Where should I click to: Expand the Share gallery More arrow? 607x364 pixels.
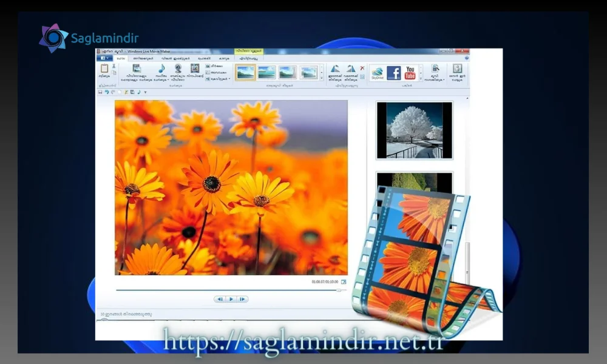tap(421, 78)
